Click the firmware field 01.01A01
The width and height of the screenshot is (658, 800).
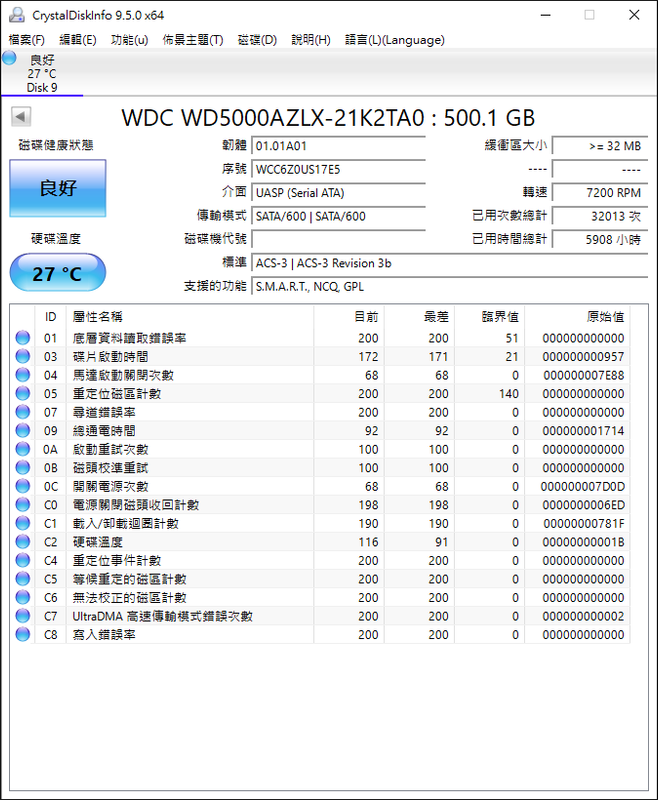tap(338, 146)
